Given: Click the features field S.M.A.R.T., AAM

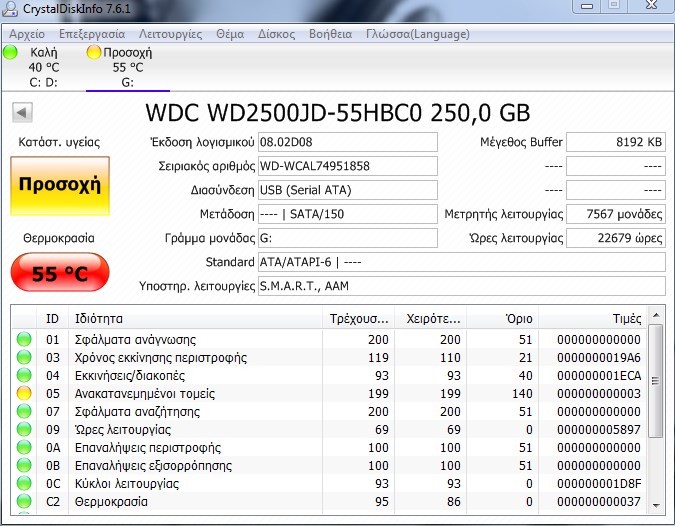Looking at the screenshot, I should pyautogui.click(x=462, y=286).
